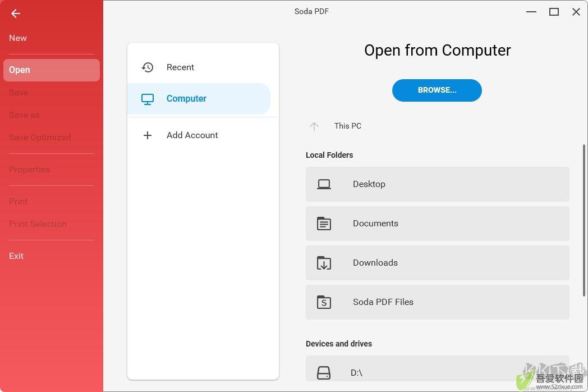Close the Soda PDF window

click(576, 12)
